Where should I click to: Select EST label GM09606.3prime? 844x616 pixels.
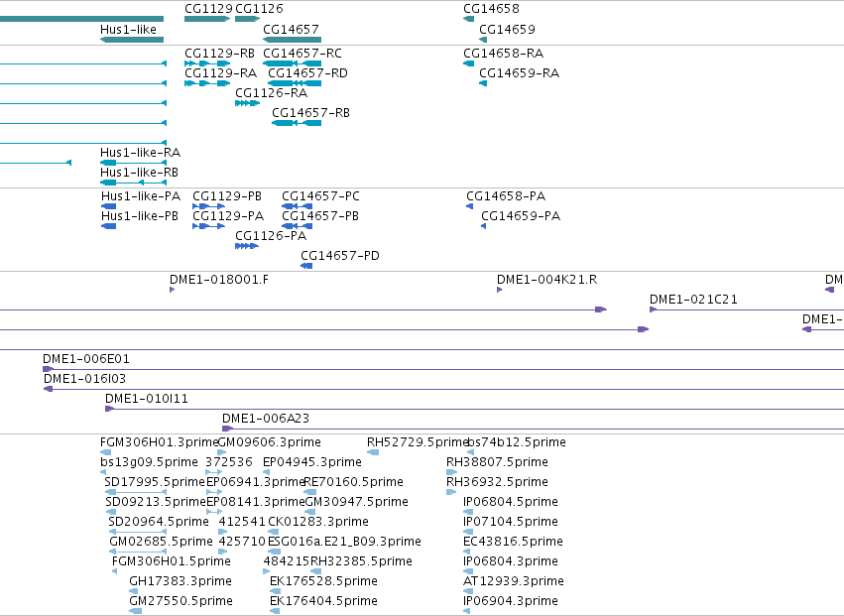[x=269, y=443]
